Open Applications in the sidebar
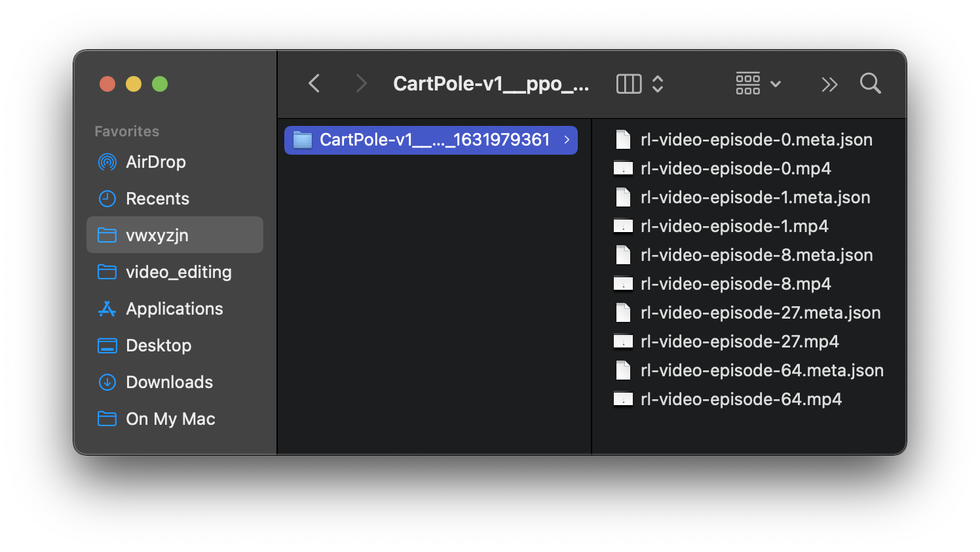Image resolution: width=980 pixels, height=552 pixels. tap(175, 309)
